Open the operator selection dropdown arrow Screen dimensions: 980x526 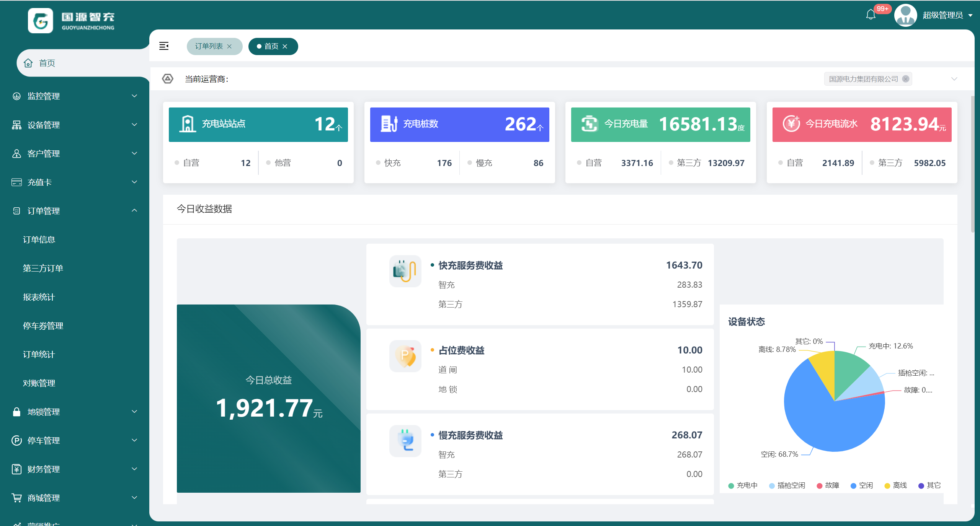tap(954, 79)
